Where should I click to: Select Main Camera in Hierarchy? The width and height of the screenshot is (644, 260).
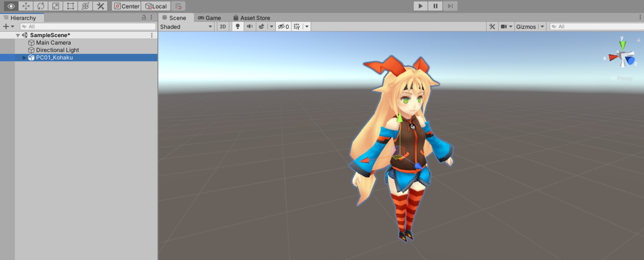(54, 42)
